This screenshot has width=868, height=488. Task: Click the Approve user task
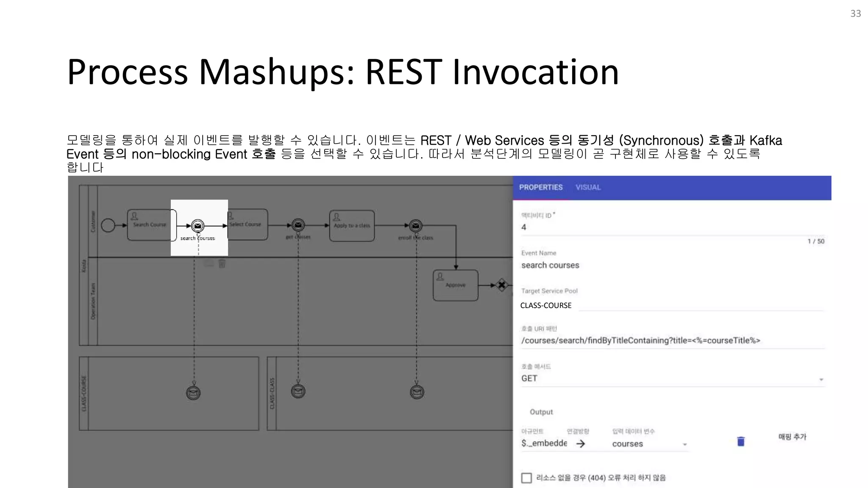pos(455,285)
